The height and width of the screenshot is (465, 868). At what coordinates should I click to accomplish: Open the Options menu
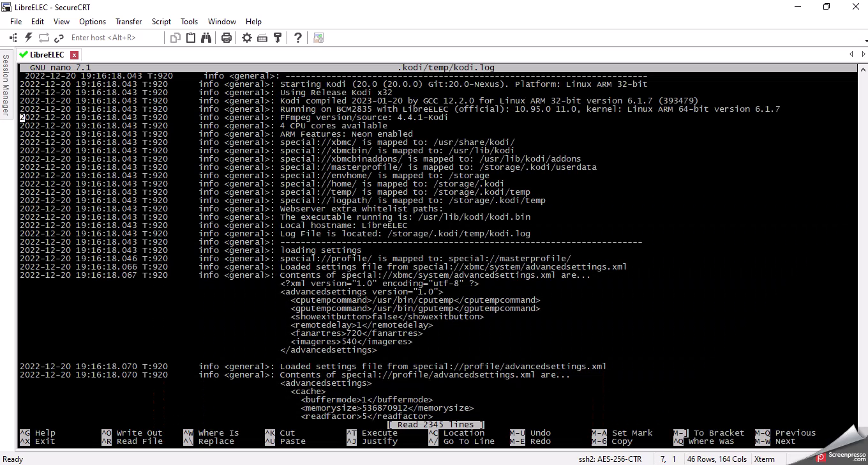pyautogui.click(x=93, y=21)
